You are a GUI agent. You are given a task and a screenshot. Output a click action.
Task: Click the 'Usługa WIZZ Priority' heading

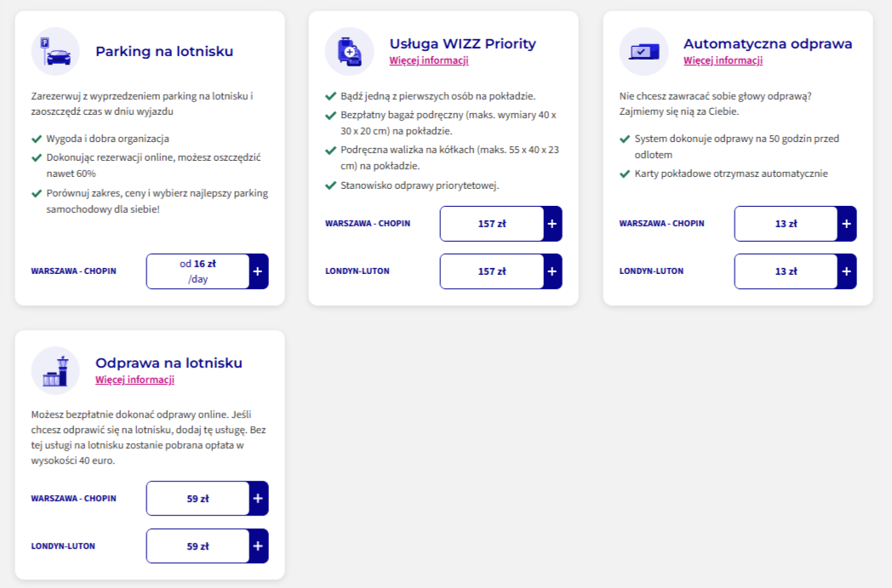click(462, 43)
